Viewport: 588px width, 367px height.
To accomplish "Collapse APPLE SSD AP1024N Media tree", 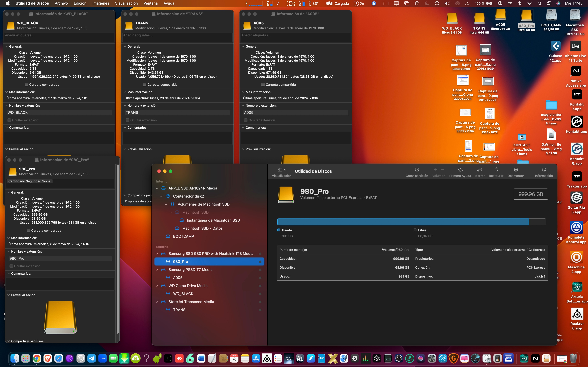I will pos(157,188).
